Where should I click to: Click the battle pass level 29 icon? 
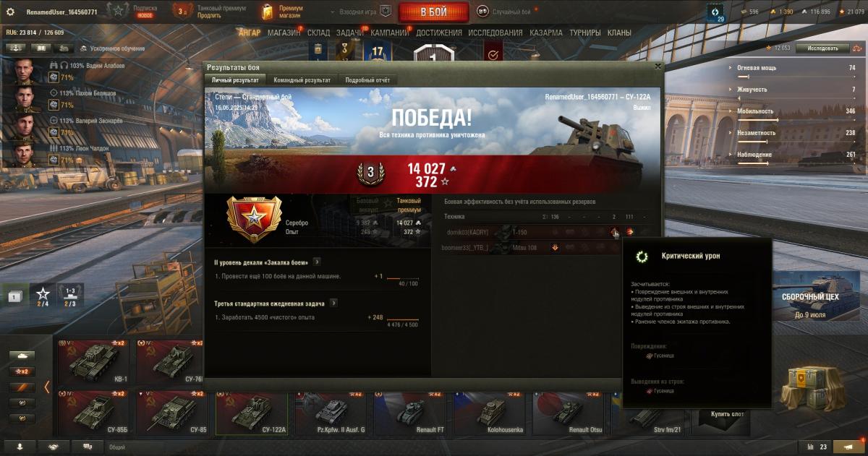coord(716,12)
